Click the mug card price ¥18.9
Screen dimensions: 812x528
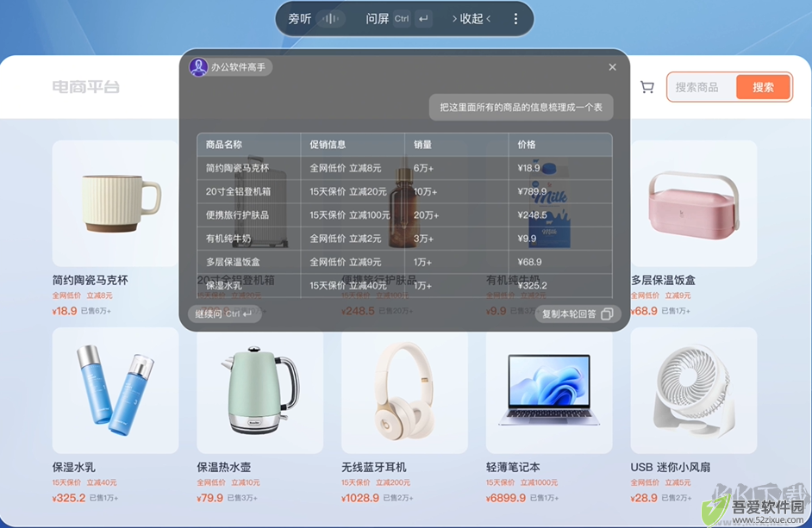pos(64,311)
